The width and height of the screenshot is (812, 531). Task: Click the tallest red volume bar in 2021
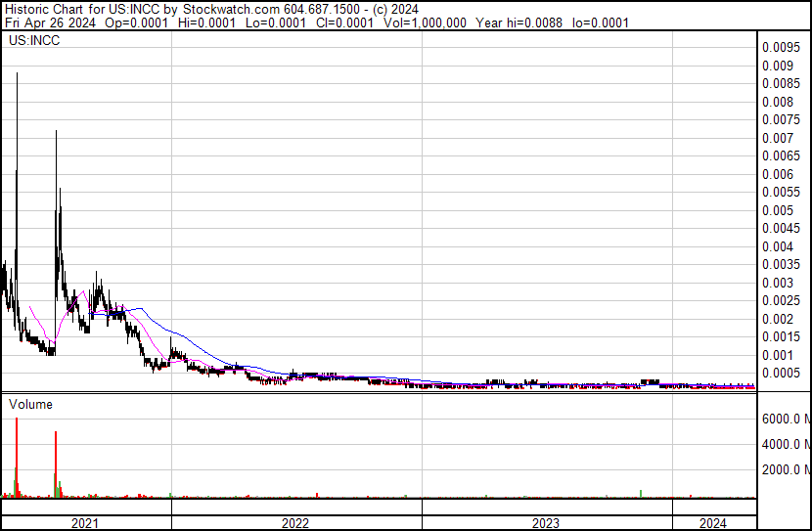(17, 458)
